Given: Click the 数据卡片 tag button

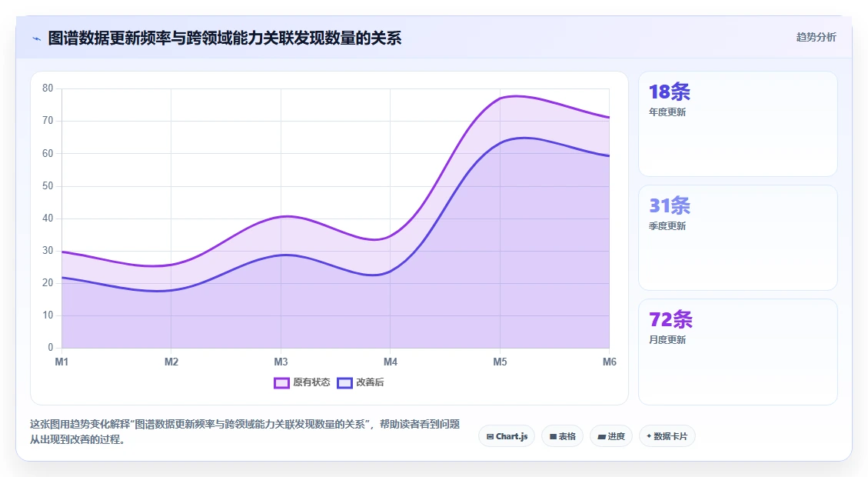Looking at the screenshot, I should pos(667,436).
